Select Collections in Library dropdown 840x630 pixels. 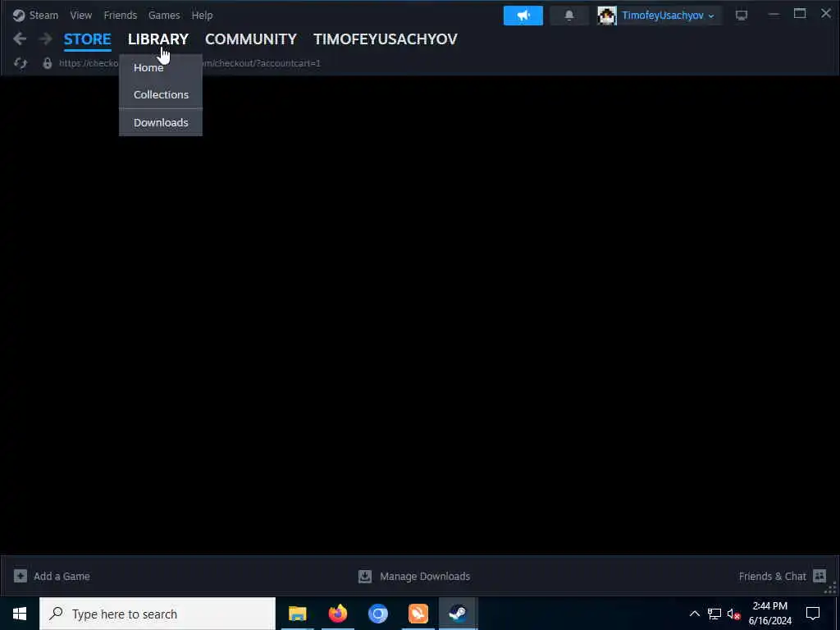coord(161,94)
